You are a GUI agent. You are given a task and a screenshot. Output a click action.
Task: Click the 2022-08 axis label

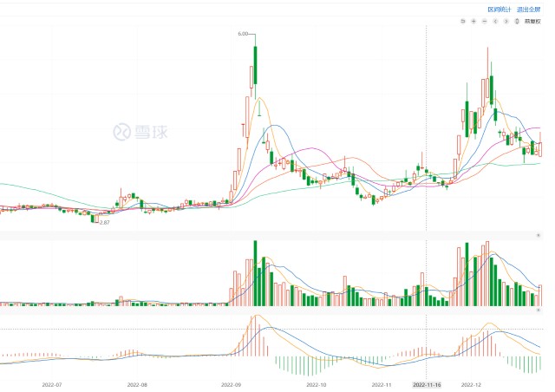click(x=137, y=385)
